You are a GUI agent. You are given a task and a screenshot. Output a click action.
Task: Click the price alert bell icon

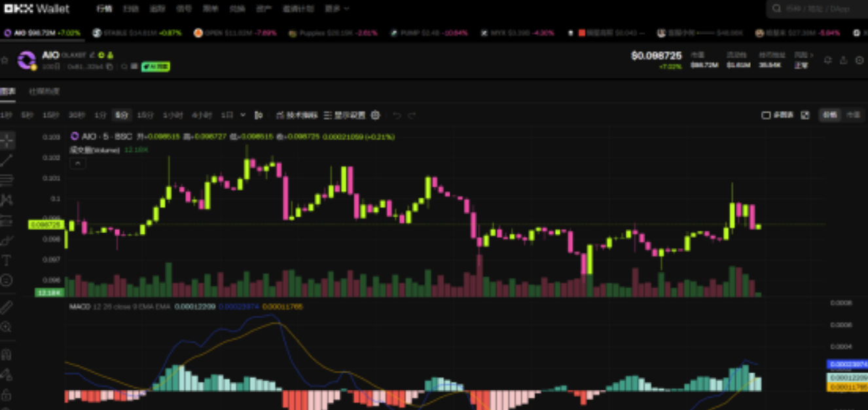tap(827, 60)
